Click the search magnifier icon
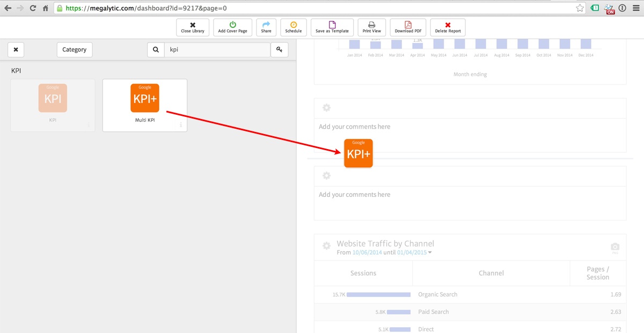This screenshot has height=333, width=644. click(x=156, y=50)
